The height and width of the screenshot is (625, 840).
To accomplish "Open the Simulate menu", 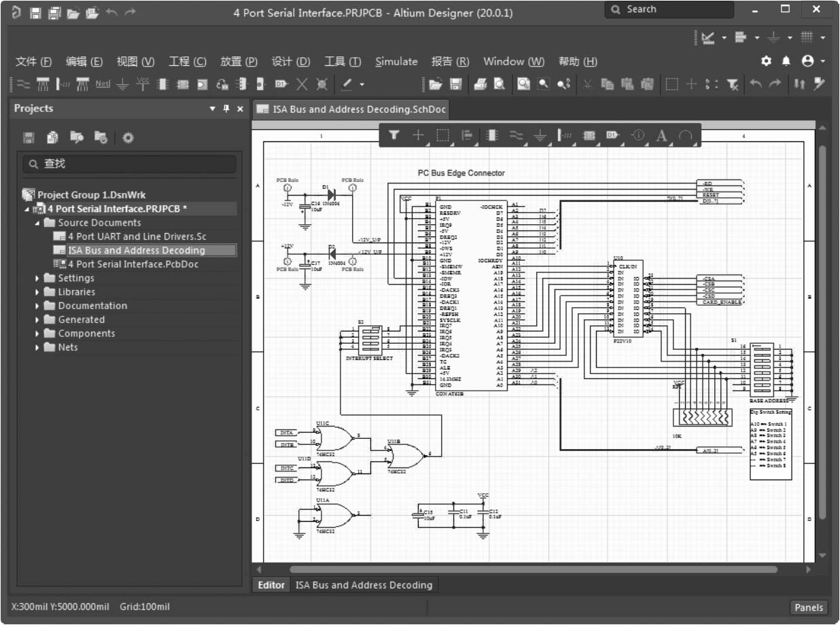I will pyautogui.click(x=396, y=61).
